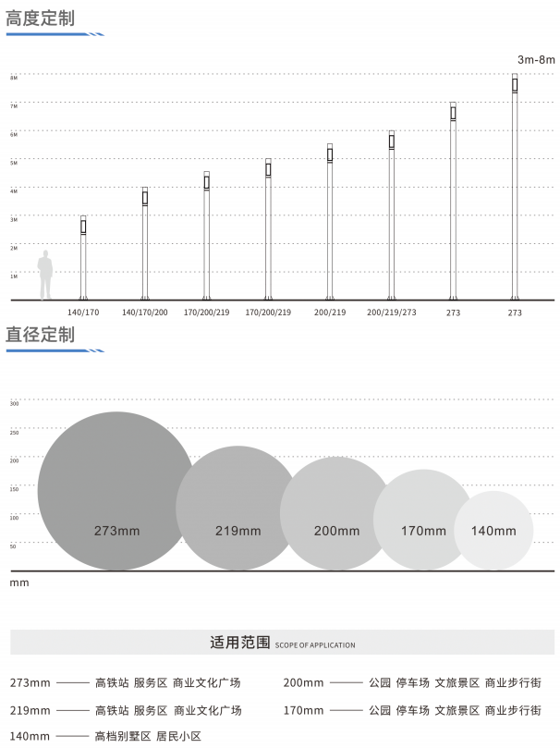This screenshot has width=560, height=748.
Task: Click the 150 diameter axis label
Action: click(14, 489)
